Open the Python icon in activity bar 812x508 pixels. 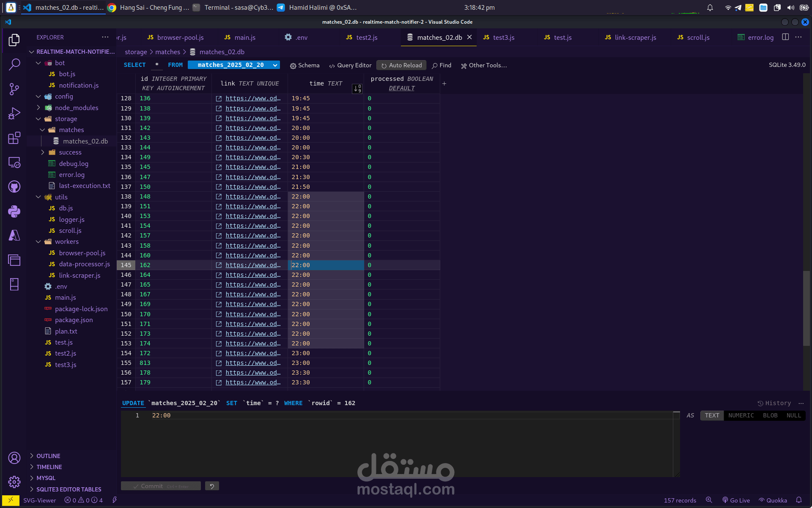click(x=14, y=211)
